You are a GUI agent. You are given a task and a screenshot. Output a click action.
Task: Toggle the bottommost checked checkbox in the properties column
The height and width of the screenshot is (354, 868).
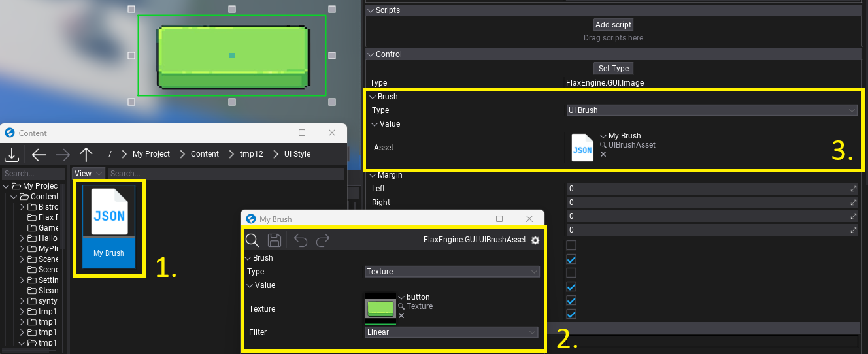571,314
